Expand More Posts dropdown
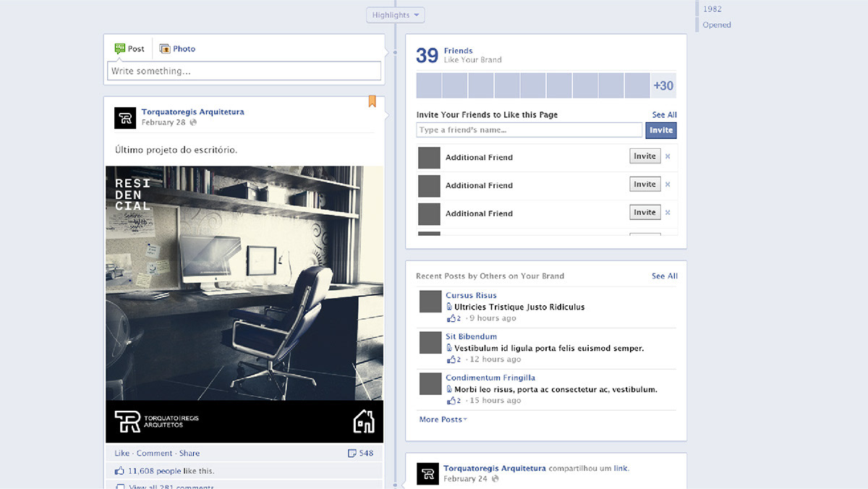 (443, 420)
